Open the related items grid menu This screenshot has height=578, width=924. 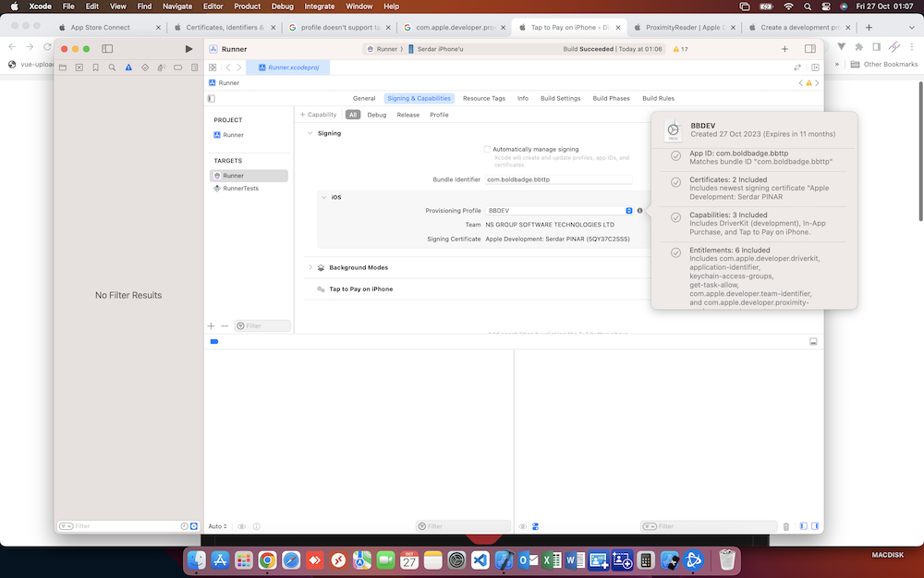213,68
